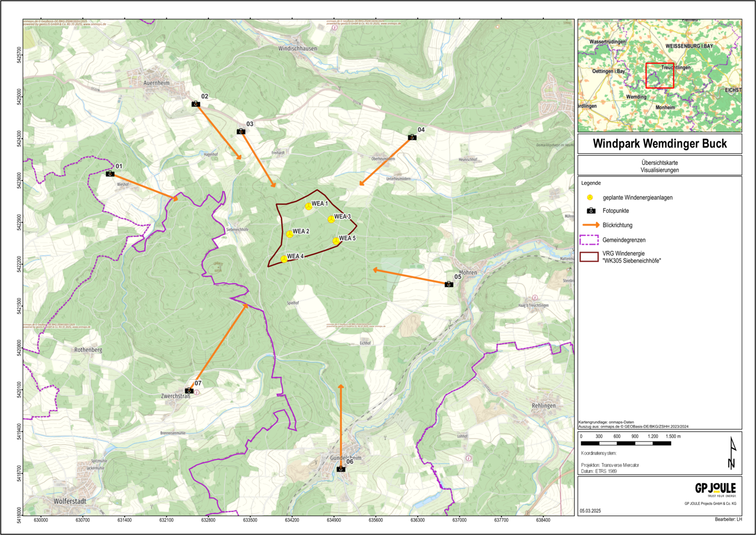The height and width of the screenshot is (535, 756).
Task: Click the red rectangle in overview map
Action: point(660,76)
